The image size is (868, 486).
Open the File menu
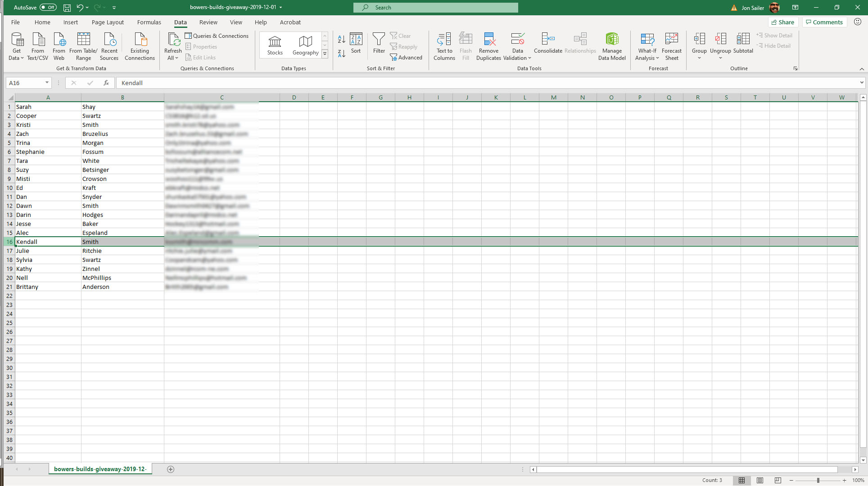click(15, 22)
